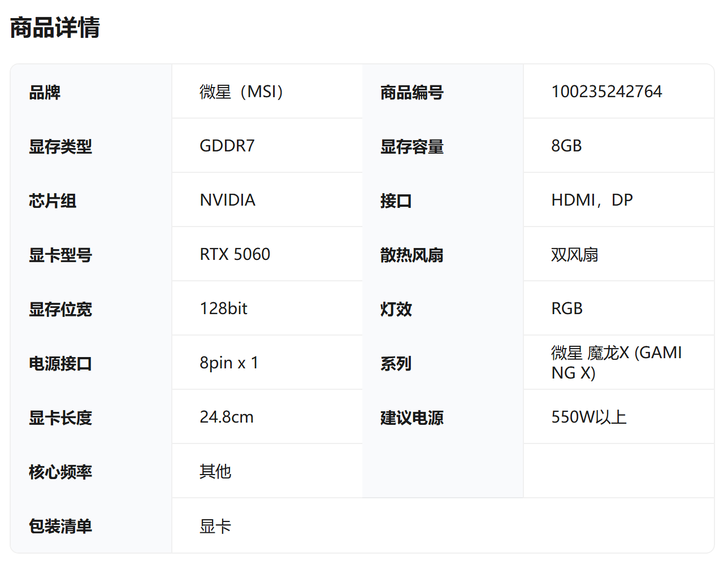Screen dimensions: 728x574
Task: Click the 8pin x 1 power connector value
Action: (x=229, y=363)
